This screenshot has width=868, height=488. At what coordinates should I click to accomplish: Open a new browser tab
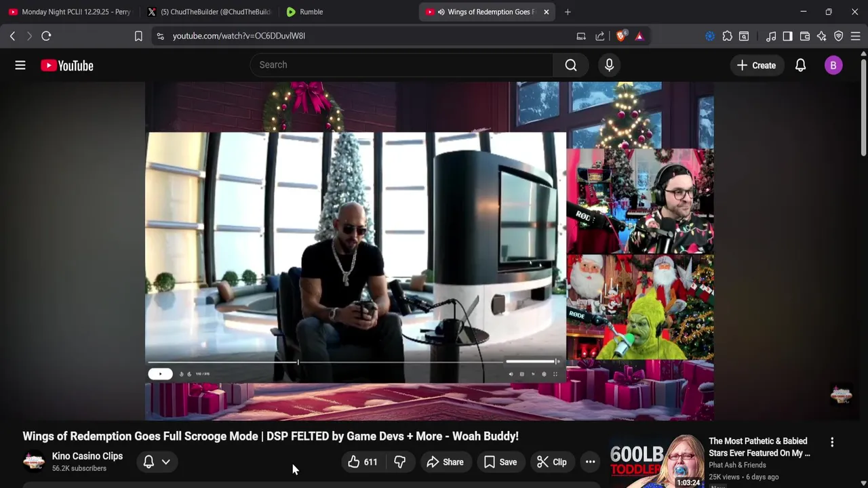coord(568,12)
